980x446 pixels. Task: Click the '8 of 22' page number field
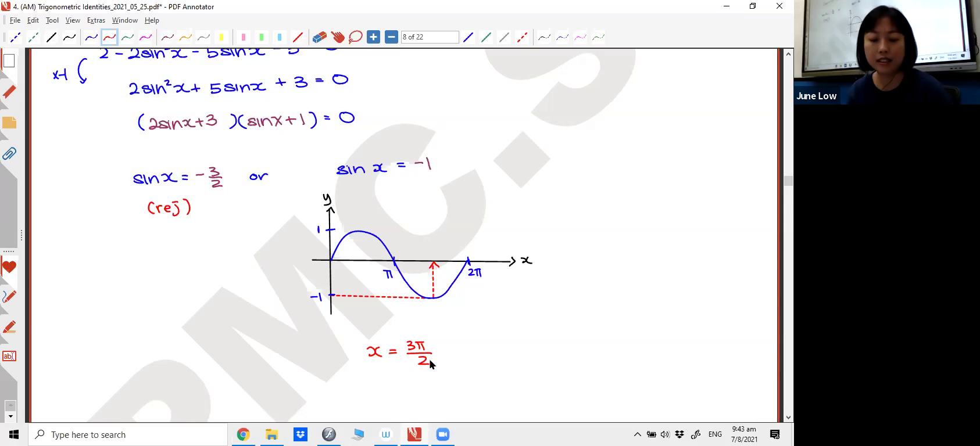tap(430, 37)
